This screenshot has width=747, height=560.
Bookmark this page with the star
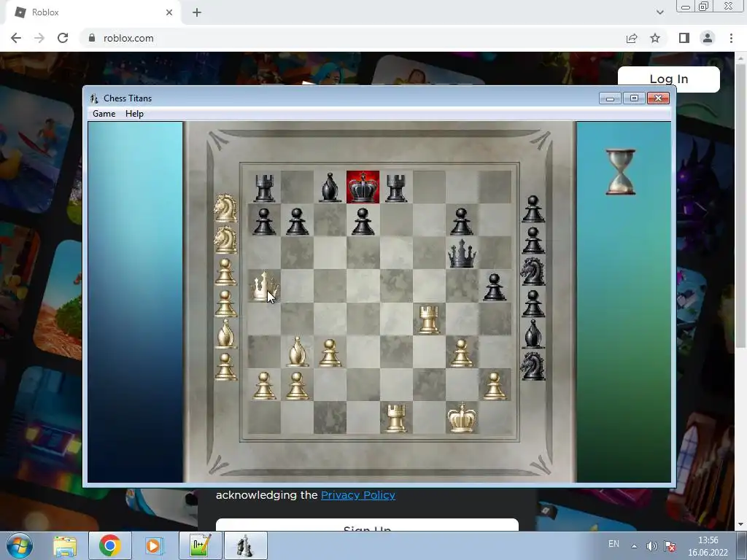click(x=655, y=38)
